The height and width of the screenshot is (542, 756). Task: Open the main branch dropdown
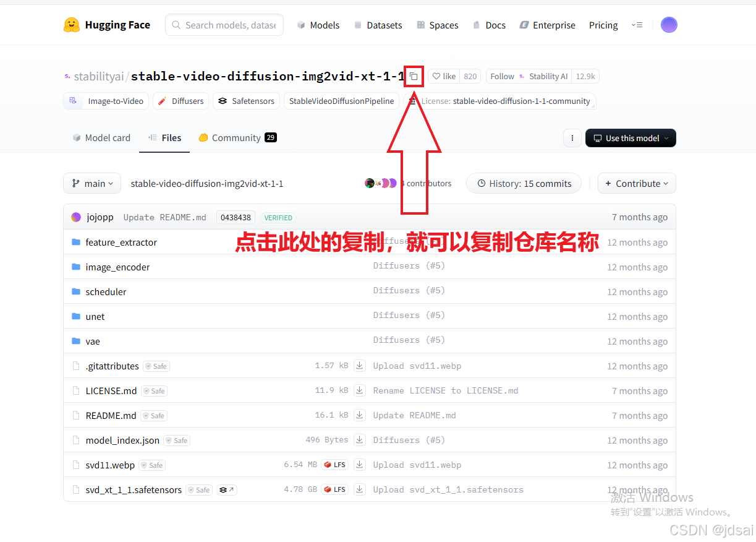pos(92,183)
